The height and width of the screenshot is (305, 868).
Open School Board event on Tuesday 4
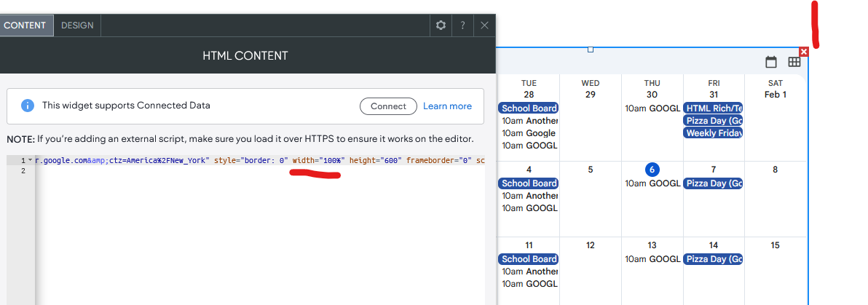528,183
